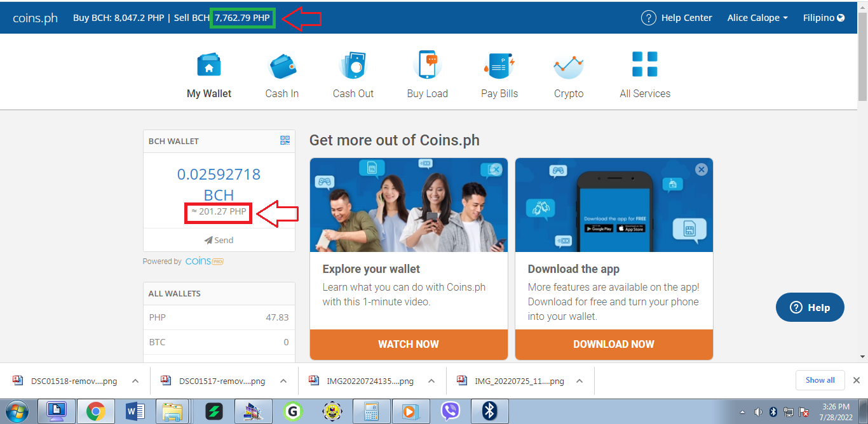The width and height of the screenshot is (868, 424).
Task: Open Alice Calope account dropdown
Action: (x=757, y=18)
